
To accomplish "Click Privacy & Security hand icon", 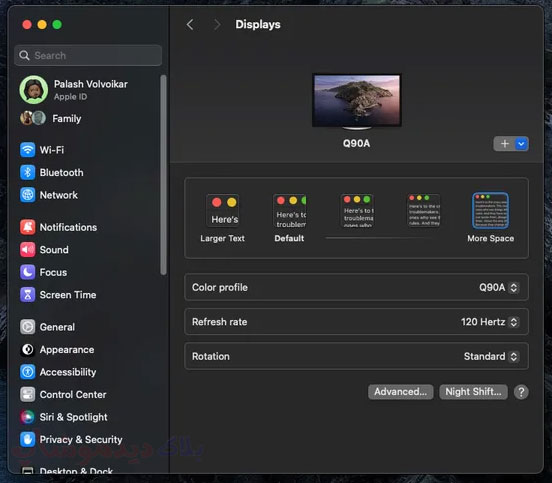I will [x=27, y=440].
